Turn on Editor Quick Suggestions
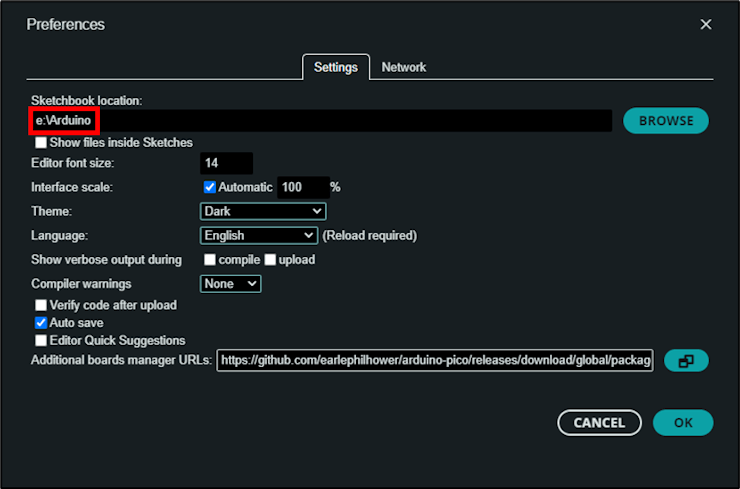The height and width of the screenshot is (489, 740). pyautogui.click(x=41, y=340)
